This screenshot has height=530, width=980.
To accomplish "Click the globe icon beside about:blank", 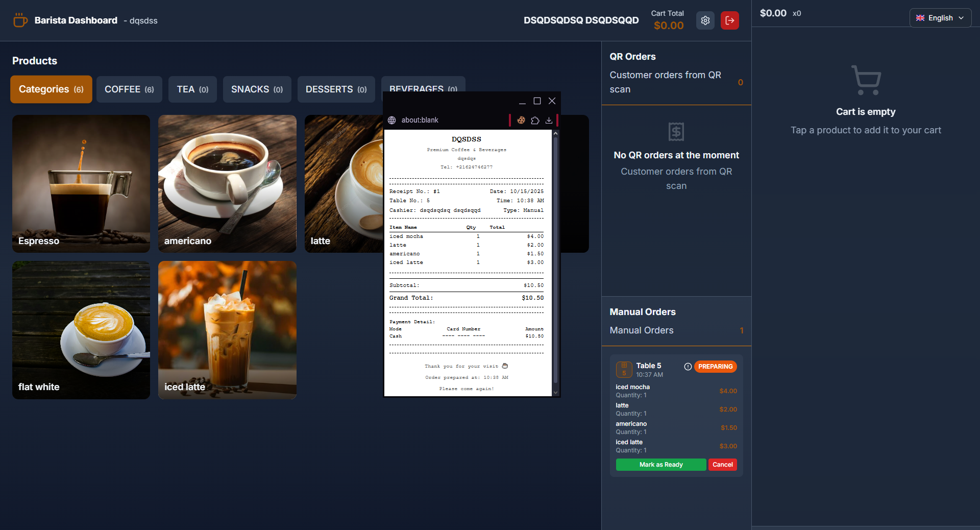I will pos(392,120).
